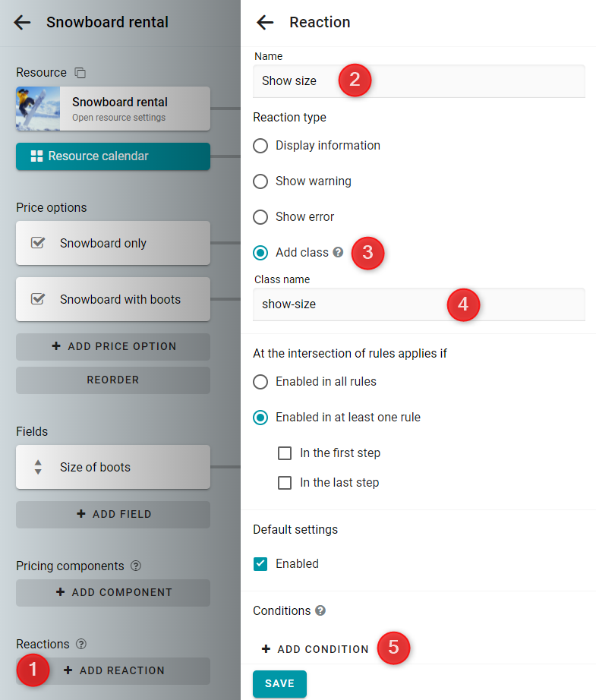The width and height of the screenshot is (596, 700).
Task: Open help icon beside Pricing components
Action: pos(136,566)
